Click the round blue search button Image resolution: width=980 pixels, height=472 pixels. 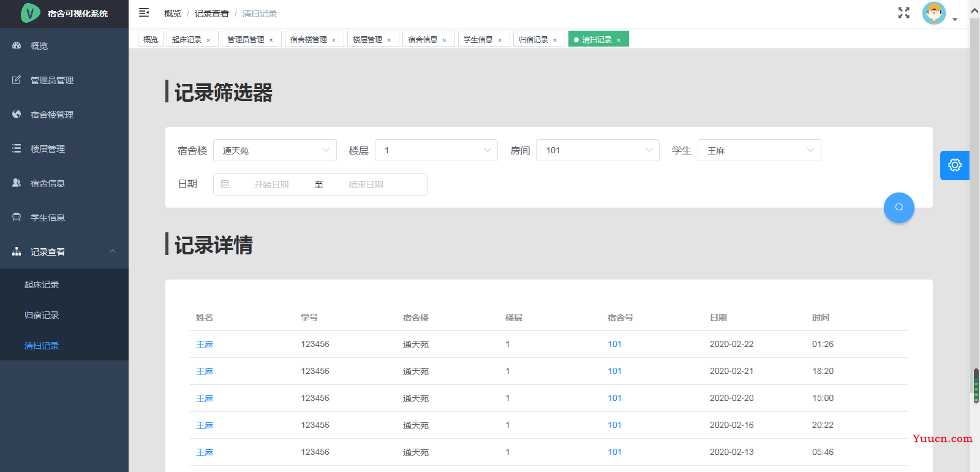[899, 208]
